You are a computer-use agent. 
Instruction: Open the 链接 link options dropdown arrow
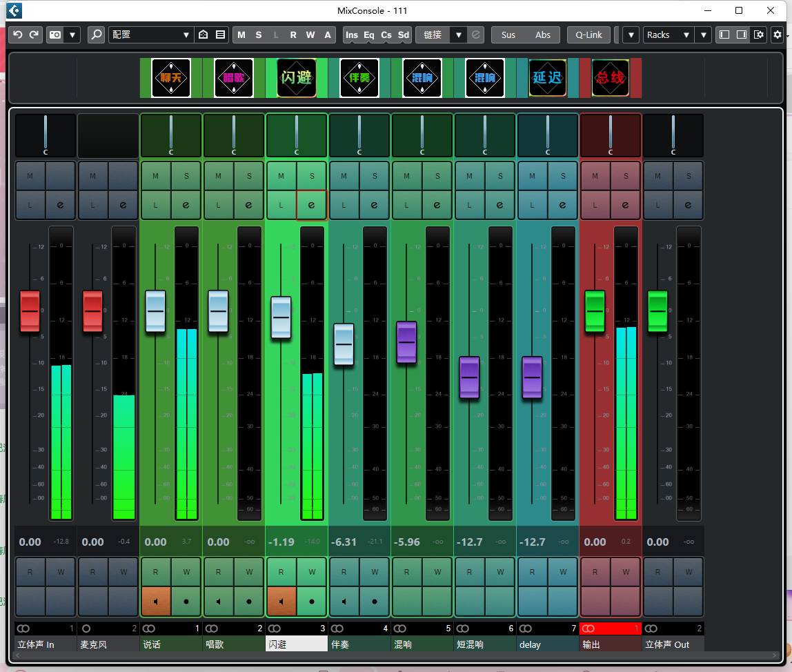(458, 34)
